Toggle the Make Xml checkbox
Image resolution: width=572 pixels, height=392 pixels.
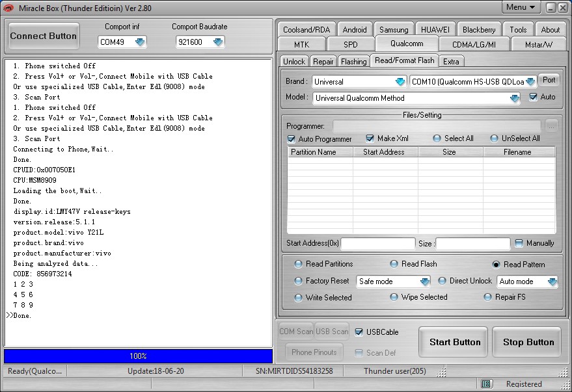point(370,138)
